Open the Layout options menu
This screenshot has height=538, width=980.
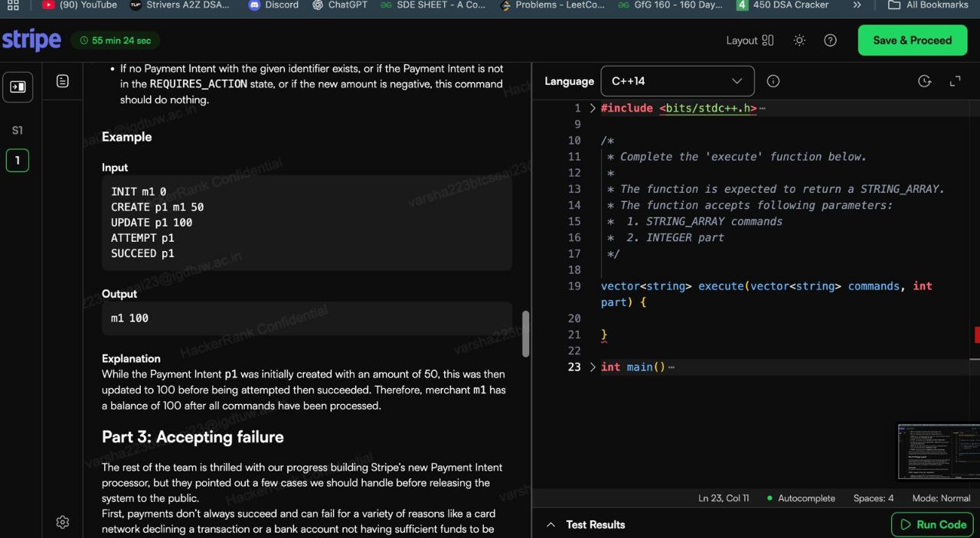point(750,41)
